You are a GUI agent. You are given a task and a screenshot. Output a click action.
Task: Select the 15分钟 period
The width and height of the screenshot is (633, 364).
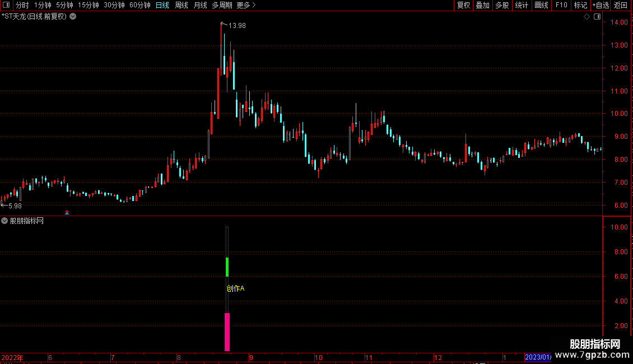(x=89, y=5)
